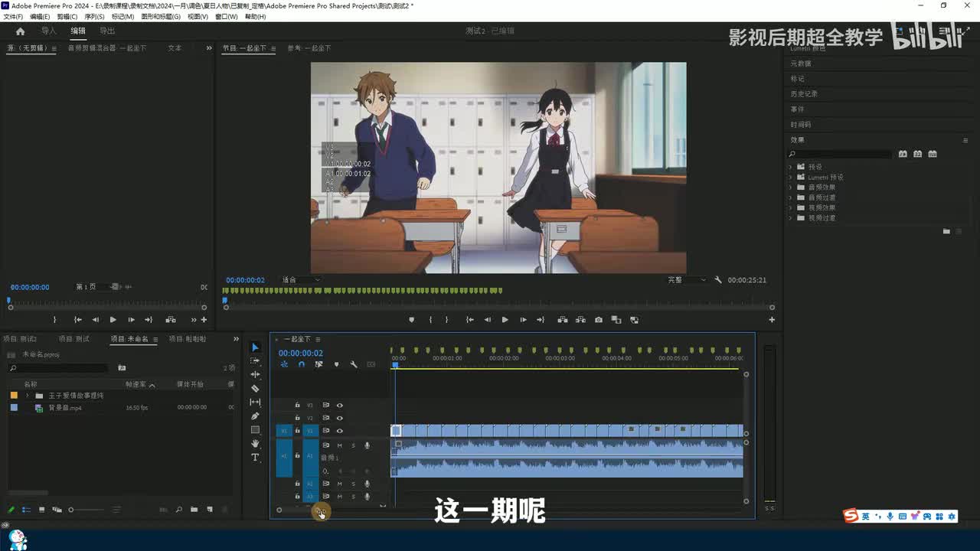Screen dimensions: 980x551
Task: Toggle lock on V3 track
Action: pyautogui.click(x=297, y=405)
